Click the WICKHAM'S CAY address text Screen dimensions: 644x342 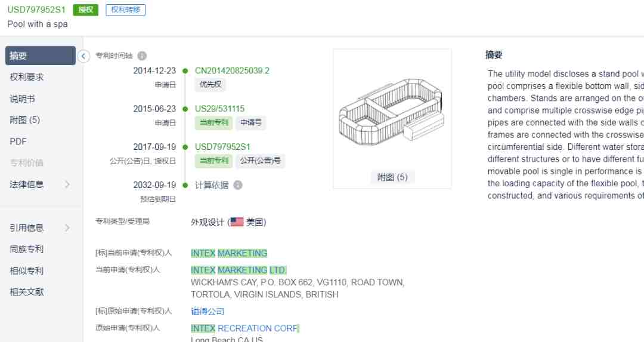[x=298, y=288]
